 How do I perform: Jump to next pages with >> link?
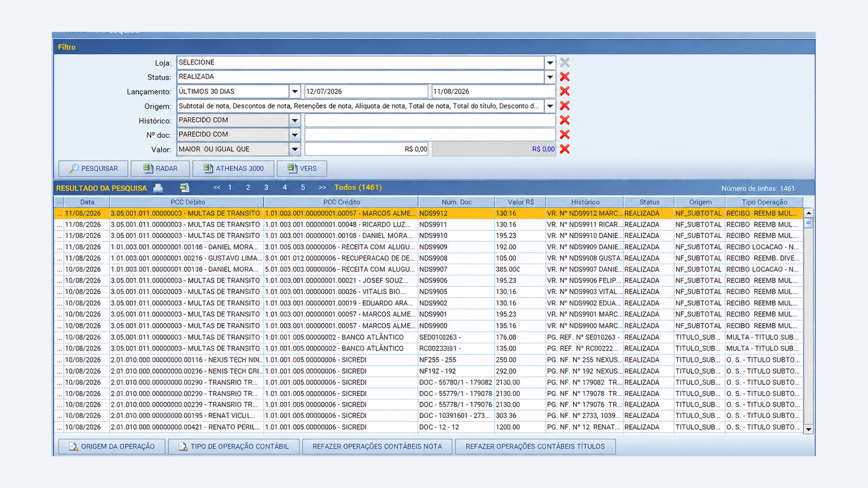click(x=322, y=188)
